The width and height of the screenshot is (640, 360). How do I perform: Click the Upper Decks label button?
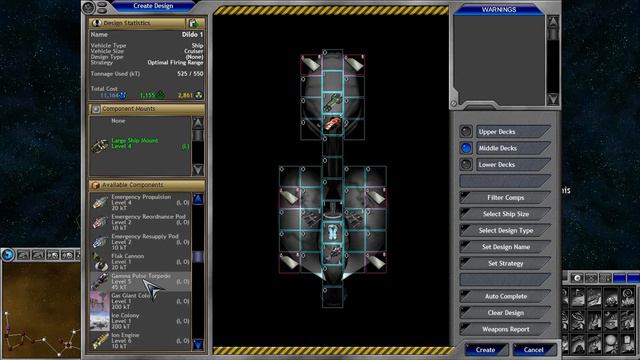(513, 131)
